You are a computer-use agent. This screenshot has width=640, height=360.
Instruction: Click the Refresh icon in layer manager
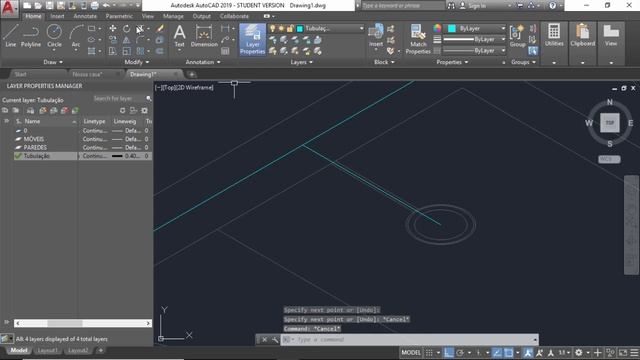122,111
